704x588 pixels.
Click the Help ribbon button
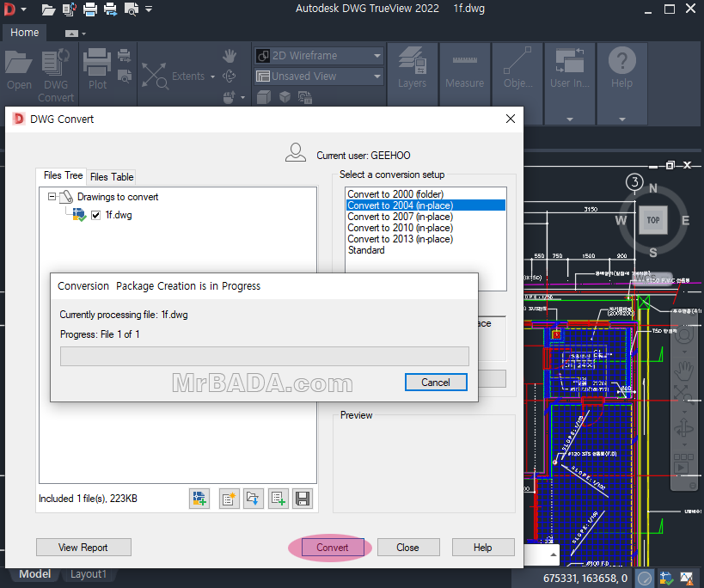[621, 68]
